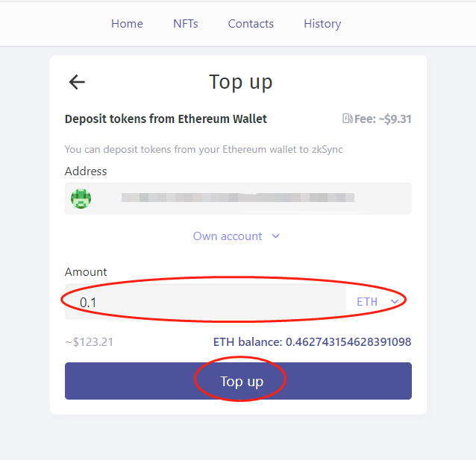The width and height of the screenshot is (476, 460).
Task: Click the Fee ~$9.31 text
Action: coord(383,119)
